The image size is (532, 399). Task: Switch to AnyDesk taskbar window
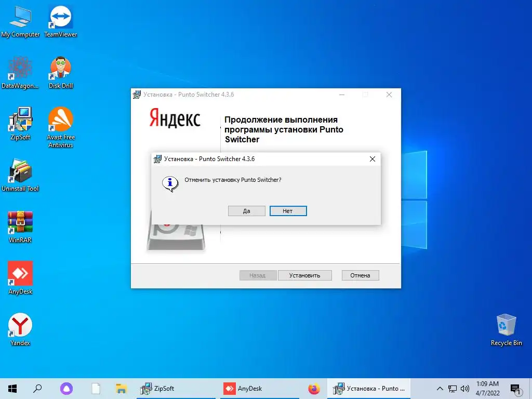[x=260, y=389]
